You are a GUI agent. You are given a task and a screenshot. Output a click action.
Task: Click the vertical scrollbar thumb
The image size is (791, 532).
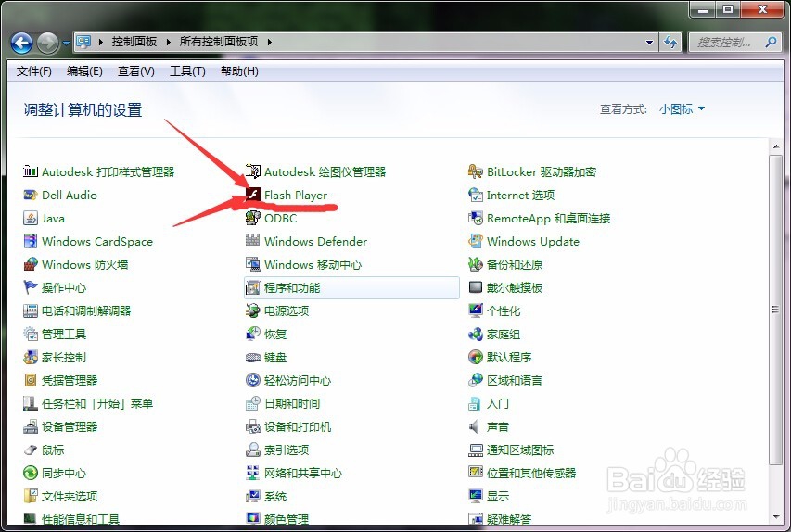(x=775, y=310)
